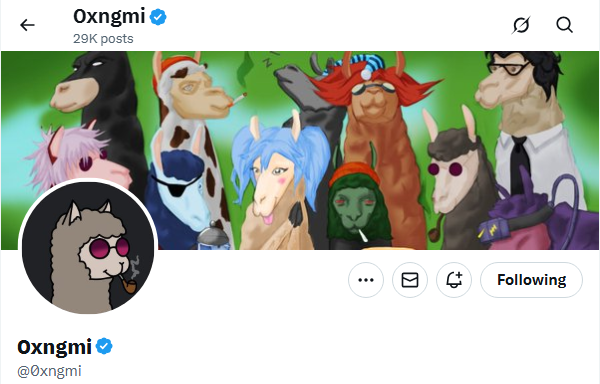Viewport: 600px width, 384px height.
Task: Open the alpaca profile picture
Action: (88, 247)
